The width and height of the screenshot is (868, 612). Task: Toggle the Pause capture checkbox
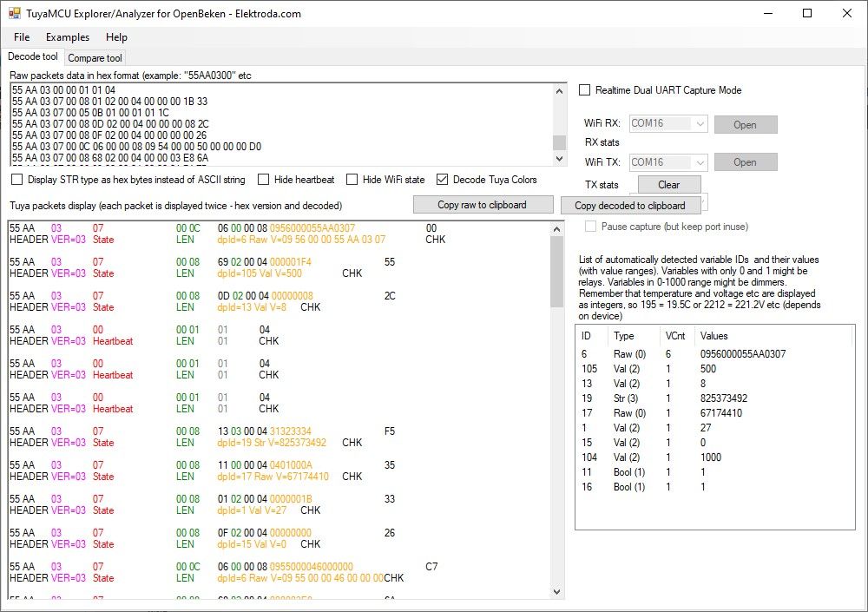click(x=590, y=226)
